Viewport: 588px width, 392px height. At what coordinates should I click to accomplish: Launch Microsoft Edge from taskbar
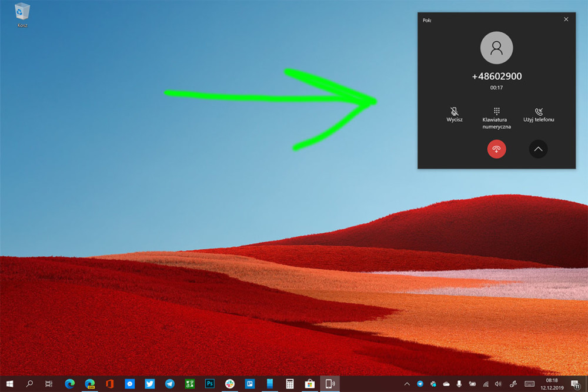tap(69, 384)
